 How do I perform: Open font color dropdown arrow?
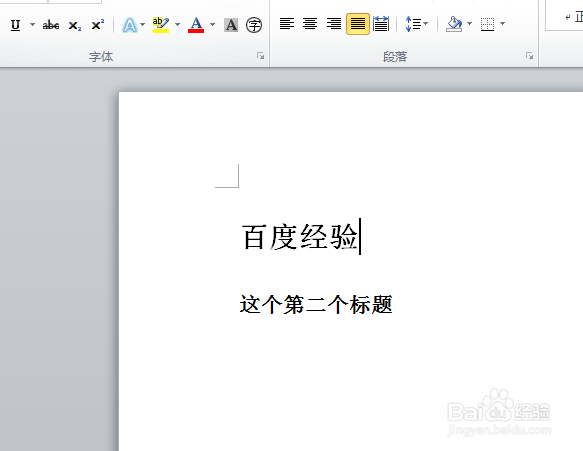pos(212,25)
